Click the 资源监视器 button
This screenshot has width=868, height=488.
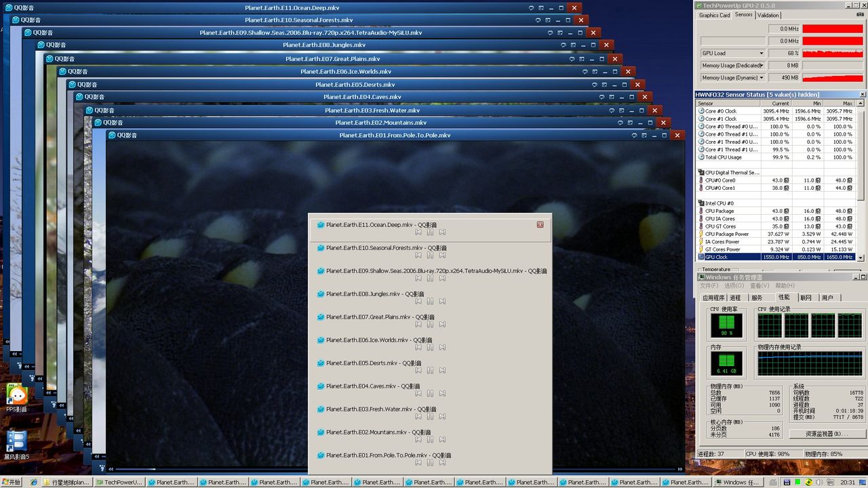(827, 434)
